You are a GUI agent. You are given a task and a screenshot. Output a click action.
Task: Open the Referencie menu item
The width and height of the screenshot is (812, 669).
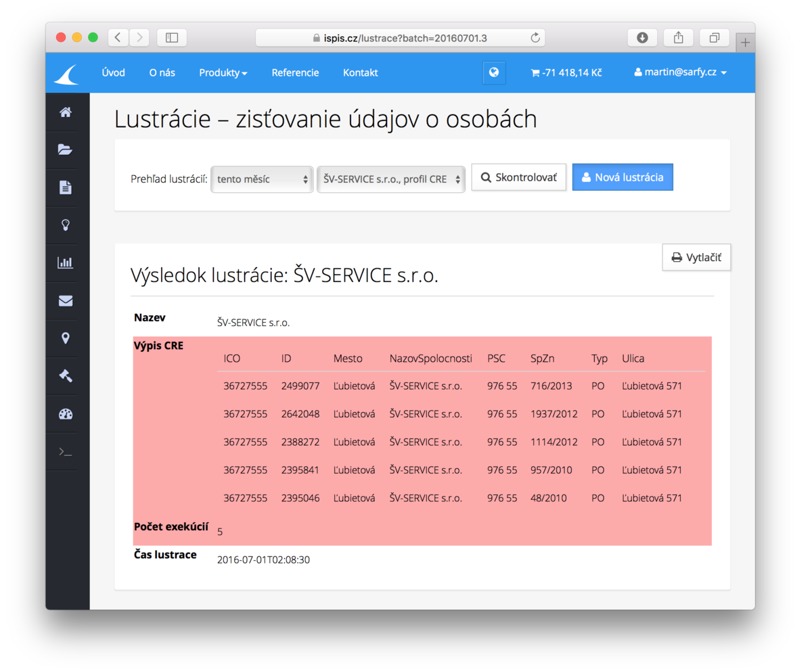click(x=295, y=72)
